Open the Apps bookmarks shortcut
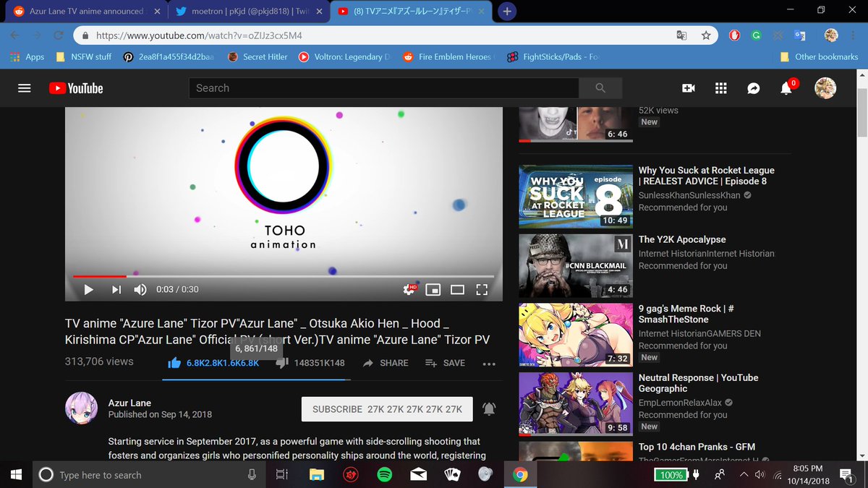868x488 pixels. (27, 57)
